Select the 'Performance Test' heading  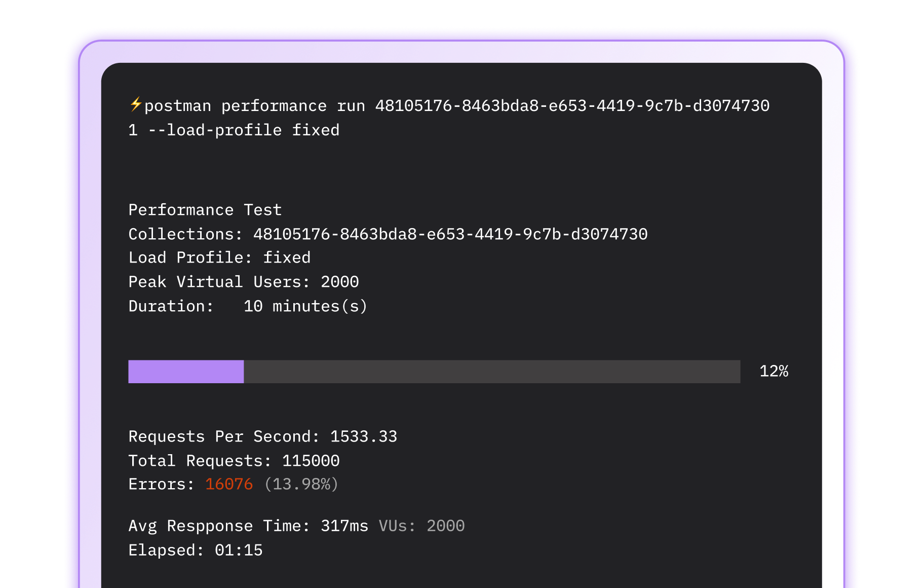coord(205,210)
